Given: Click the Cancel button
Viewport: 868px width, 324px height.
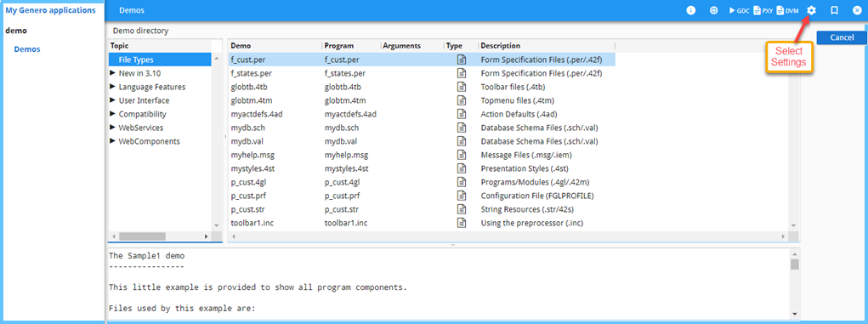Looking at the screenshot, I should 842,37.
